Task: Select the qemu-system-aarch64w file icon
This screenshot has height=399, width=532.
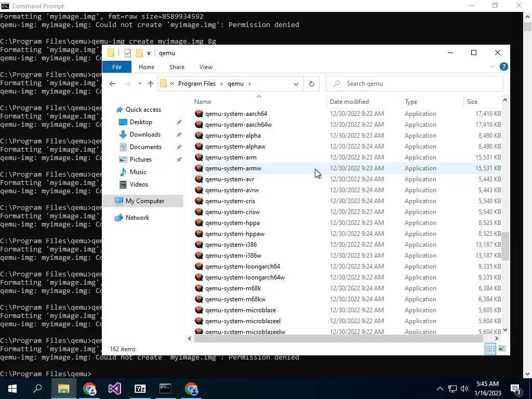Action: 199,125
